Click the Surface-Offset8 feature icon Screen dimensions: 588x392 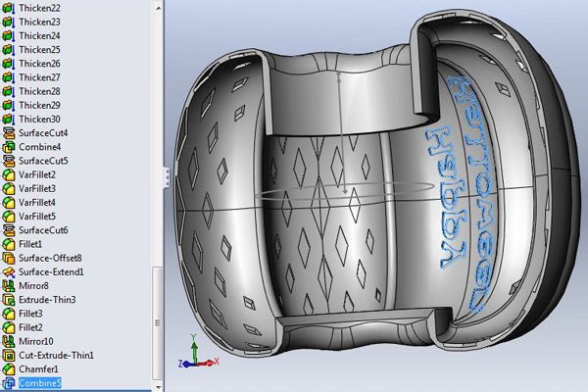(8, 258)
